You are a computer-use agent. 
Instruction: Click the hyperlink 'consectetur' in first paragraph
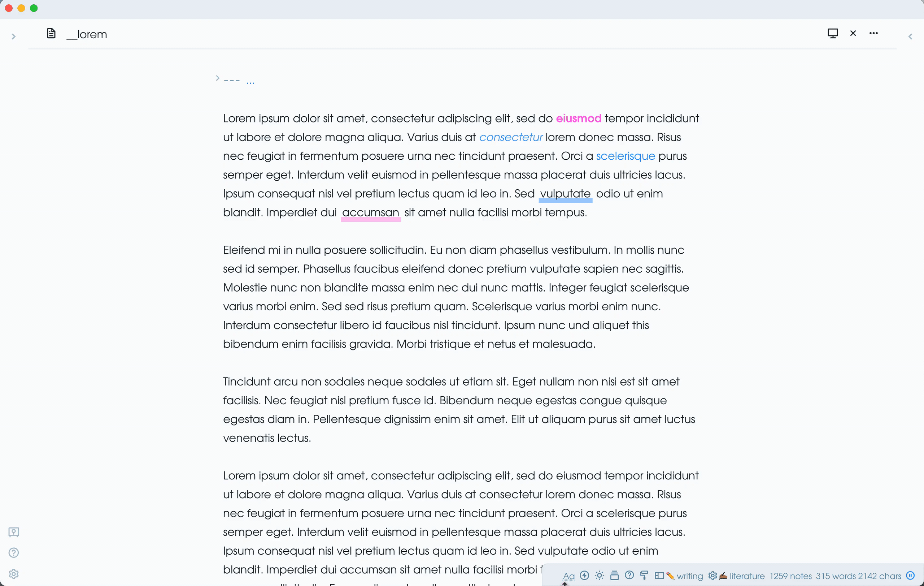point(510,138)
